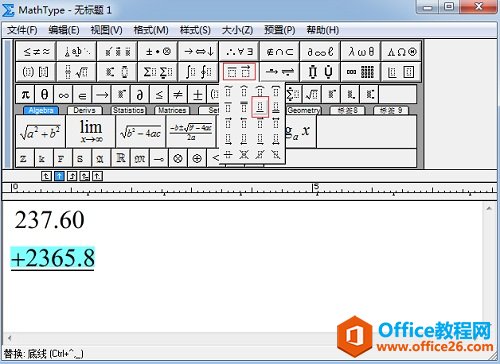The height and width of the screenshot is (364, 500).
Task: Open the operator symbols palette (± • ⊗)
Action: coord(158,51)
